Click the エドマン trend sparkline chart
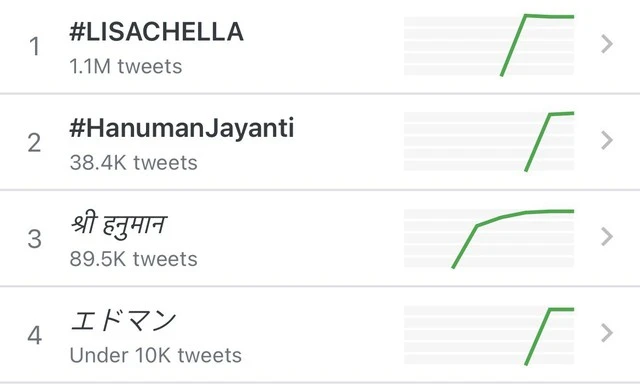The width and height of the screenshot is (640, 387). (489, 336)
